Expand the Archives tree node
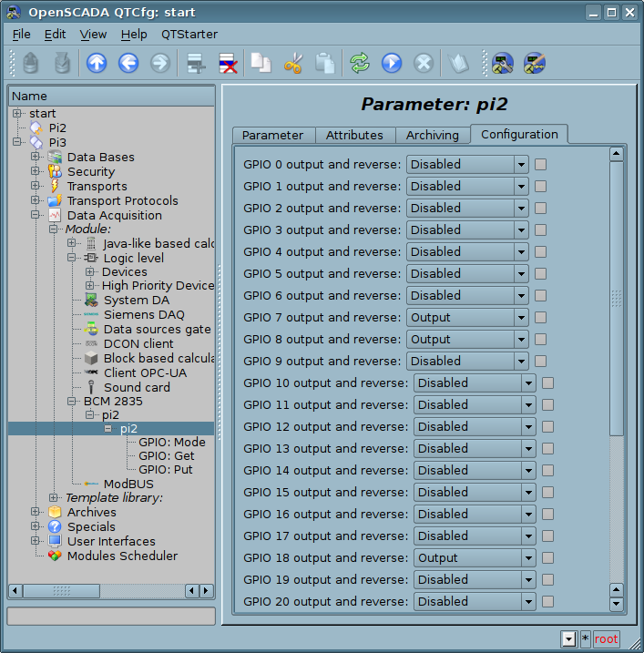The image size is (644, 653). point(36,513)
